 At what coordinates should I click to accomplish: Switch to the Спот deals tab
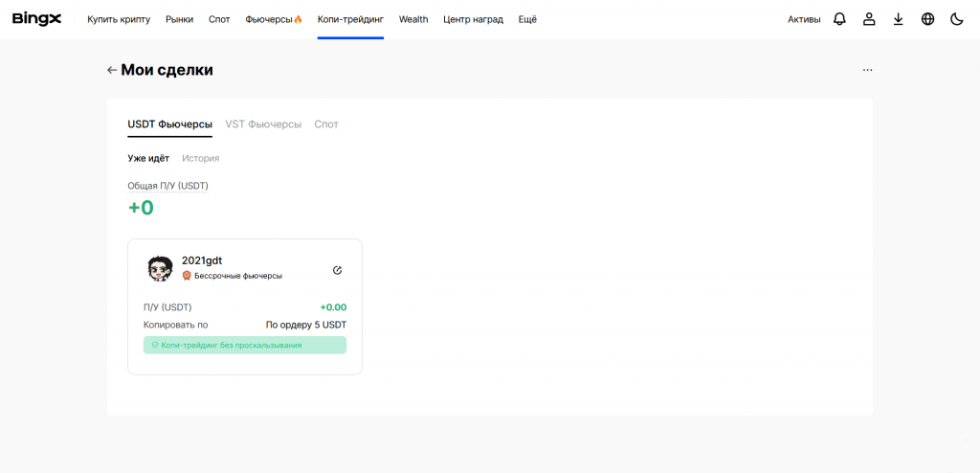coord(326,124)
